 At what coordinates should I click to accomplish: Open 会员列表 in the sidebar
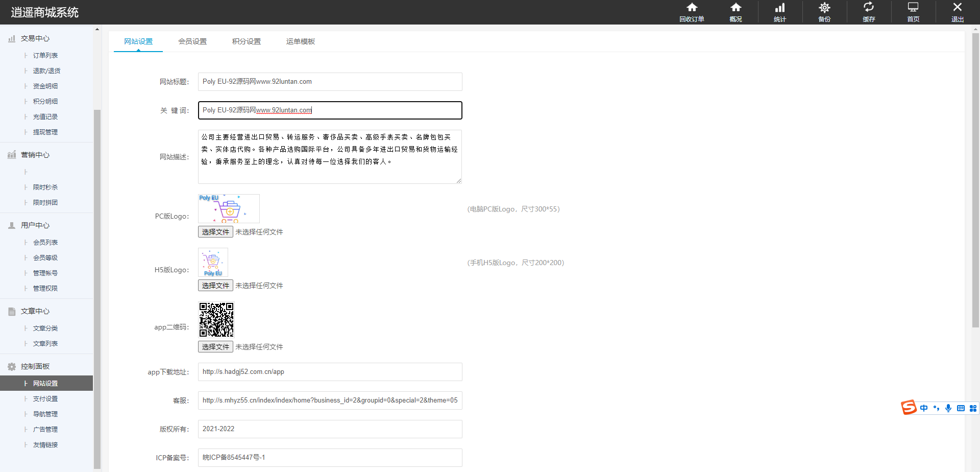coord(46,242)
